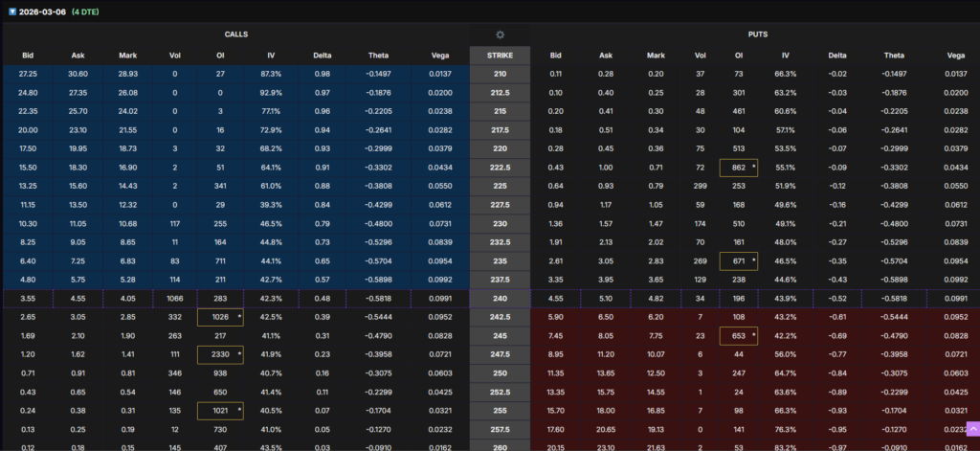
Task: Click put ask 5.10 at 240 strike
Action: pos(605,298)
